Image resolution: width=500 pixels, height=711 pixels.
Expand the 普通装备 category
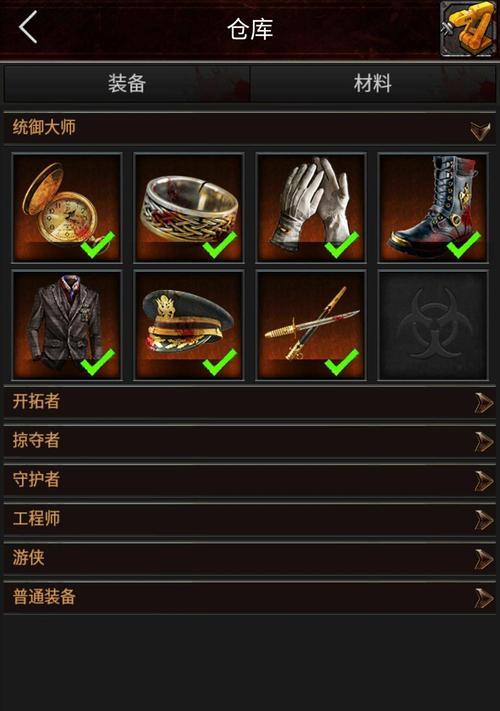(250, 597)
